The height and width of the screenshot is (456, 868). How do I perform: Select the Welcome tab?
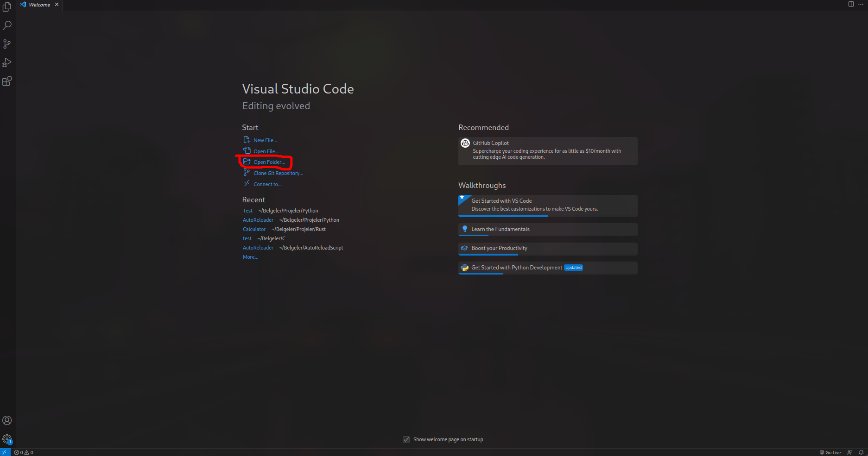39,5
